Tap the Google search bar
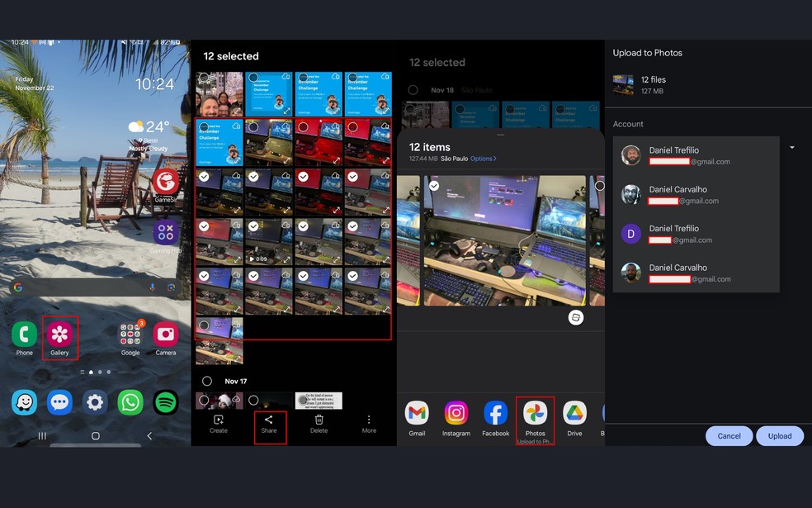This screenshot has height=508, width=812. [x=95, y=287]
